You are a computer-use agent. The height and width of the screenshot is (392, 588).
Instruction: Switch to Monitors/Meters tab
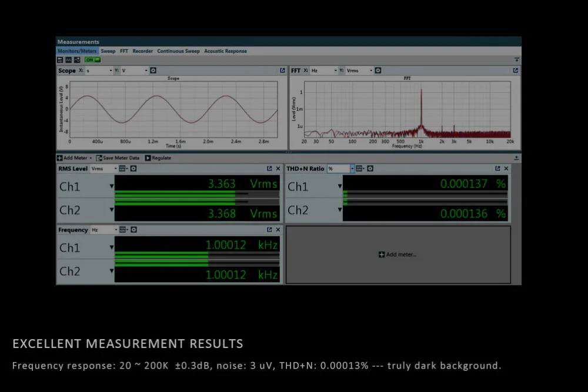77,51
